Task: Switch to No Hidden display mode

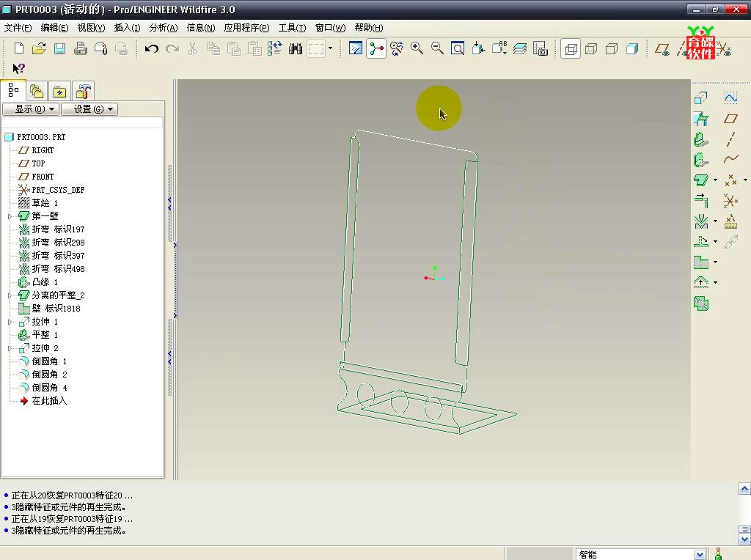Action: (x=612, y=48)
